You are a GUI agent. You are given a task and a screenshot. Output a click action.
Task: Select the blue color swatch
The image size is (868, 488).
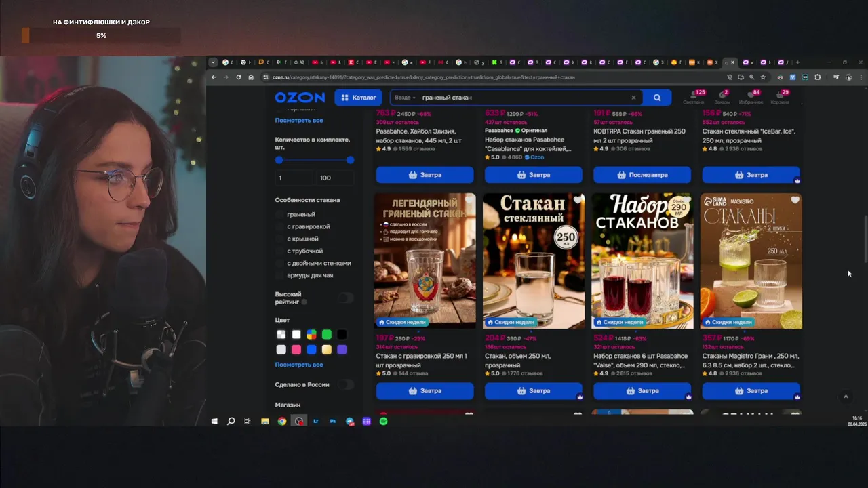[311, 350]
